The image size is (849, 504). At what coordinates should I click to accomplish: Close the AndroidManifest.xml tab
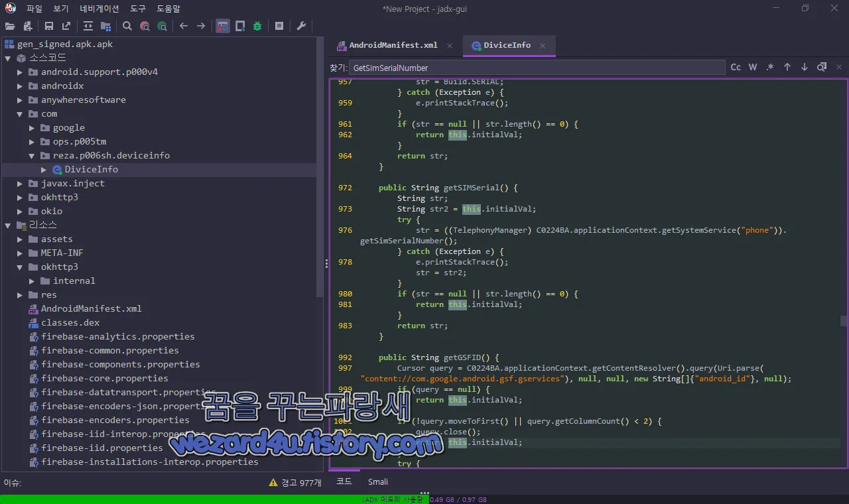450,46
